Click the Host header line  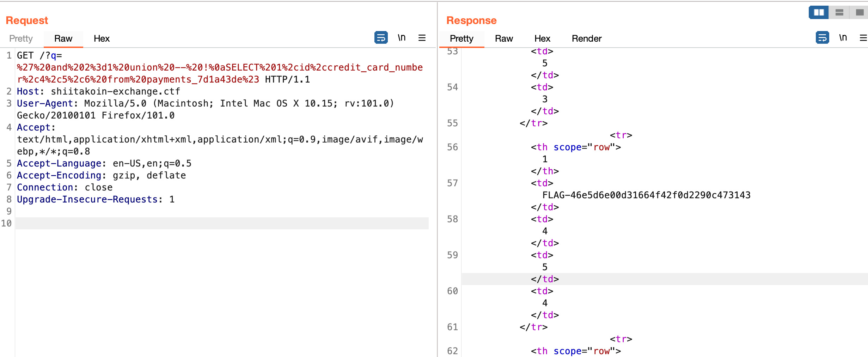tap(99, 91)
